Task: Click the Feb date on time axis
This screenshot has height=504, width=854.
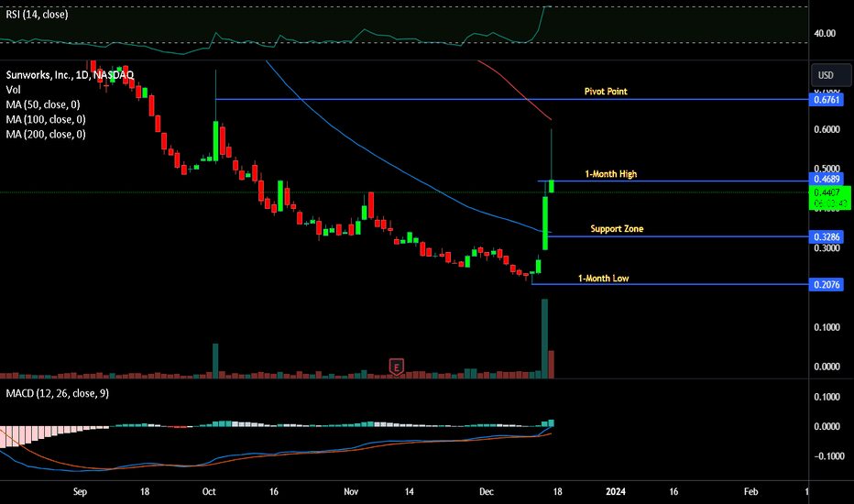Action: click(x=751, y=491)
